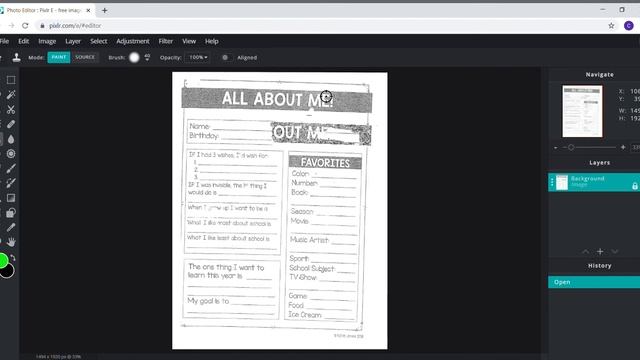The width and height of the screenshot is (640, 360).
Task: Reload the browser page
Action: 25,26
